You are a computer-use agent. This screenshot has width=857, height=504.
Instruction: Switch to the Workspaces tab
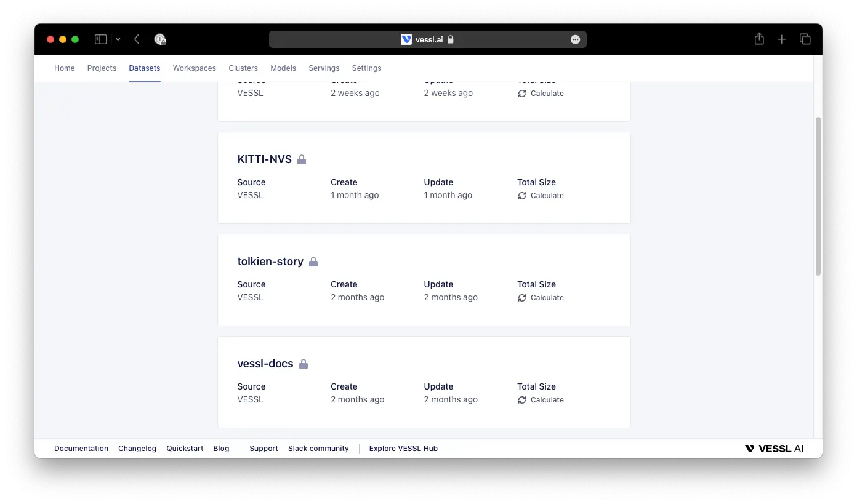pos(195,68)
